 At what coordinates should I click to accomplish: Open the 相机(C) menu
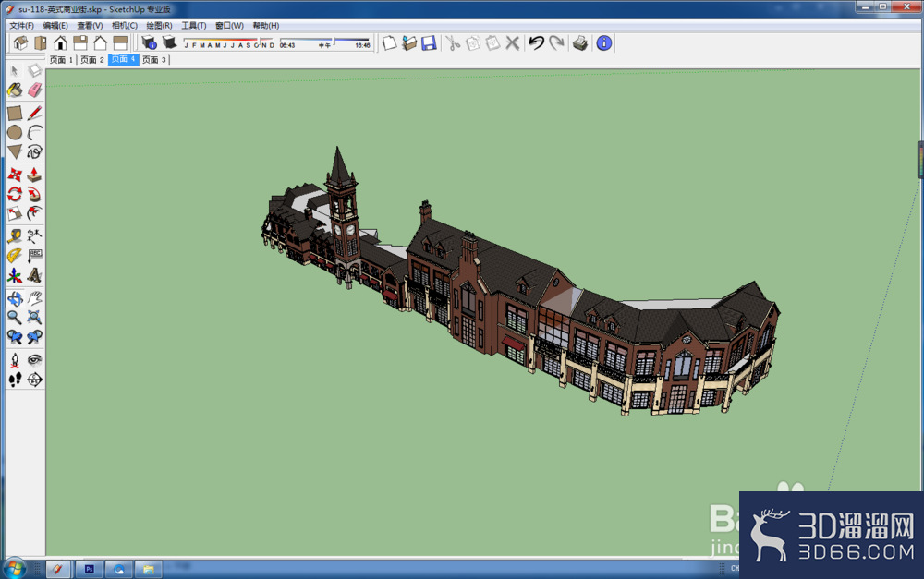pyautogui.click(x=125, y=25)
